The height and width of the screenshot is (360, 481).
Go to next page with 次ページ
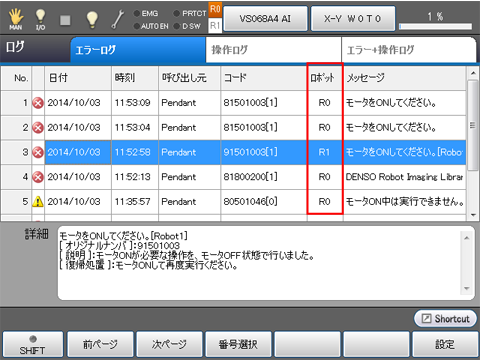point(169,345)
